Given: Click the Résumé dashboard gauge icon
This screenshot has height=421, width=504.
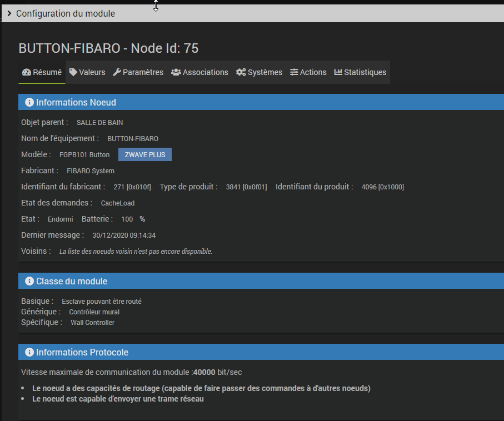Looking at the screenshot, I should click(x=26, y=72).
